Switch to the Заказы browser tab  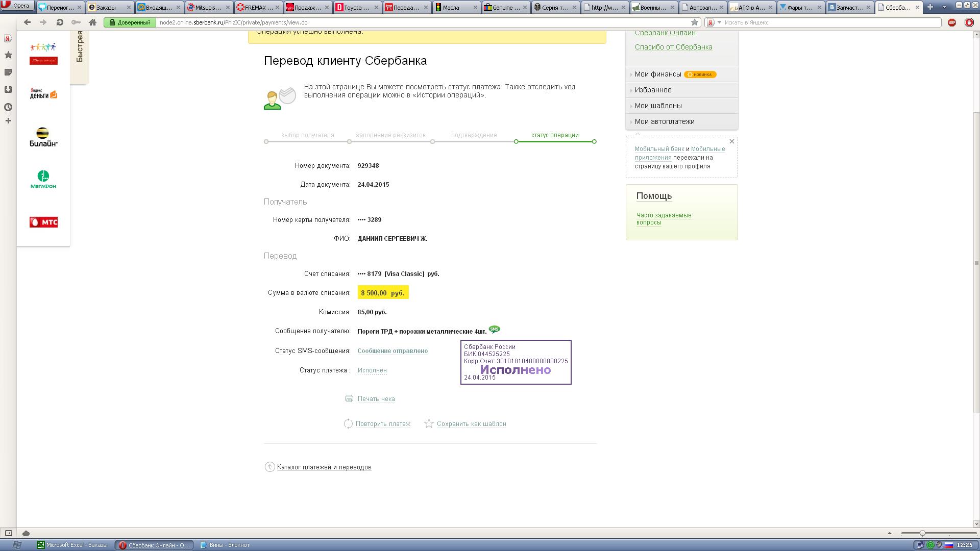coord(110,7)
